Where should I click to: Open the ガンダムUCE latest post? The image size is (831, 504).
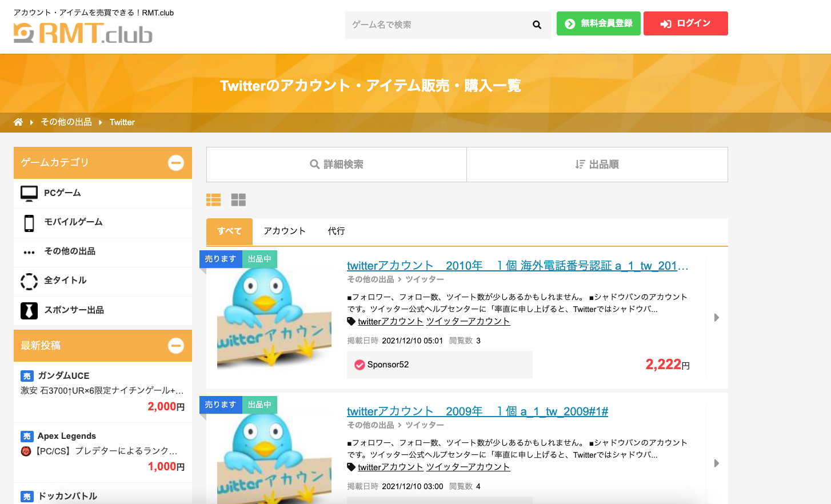[63, 376]
